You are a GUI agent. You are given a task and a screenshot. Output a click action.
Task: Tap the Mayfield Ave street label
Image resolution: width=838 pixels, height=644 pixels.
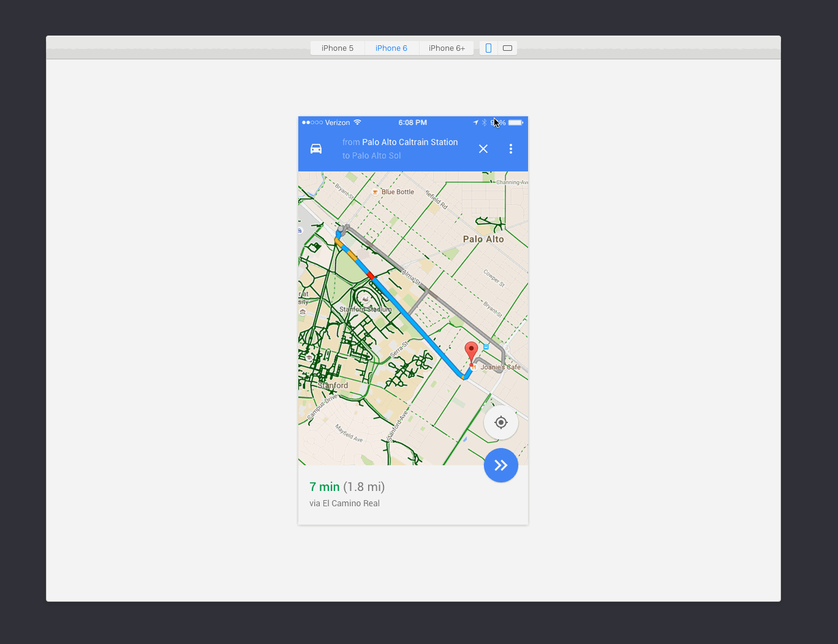tap(349, 433)
